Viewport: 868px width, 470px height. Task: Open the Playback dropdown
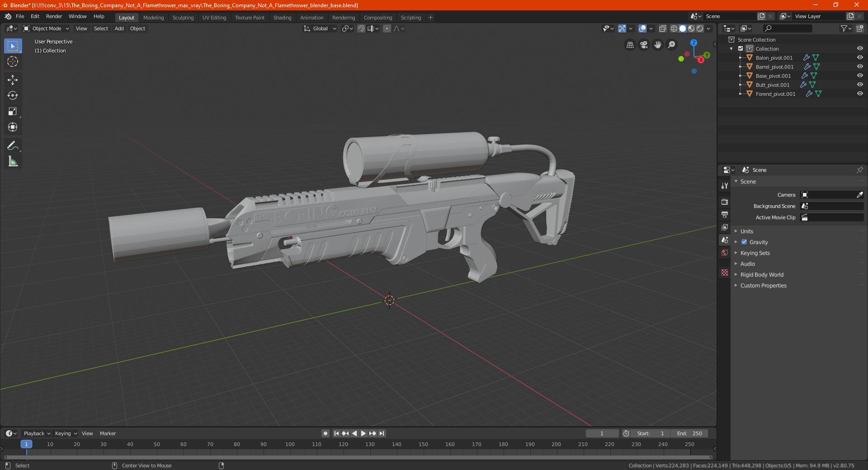coord(37,433)
